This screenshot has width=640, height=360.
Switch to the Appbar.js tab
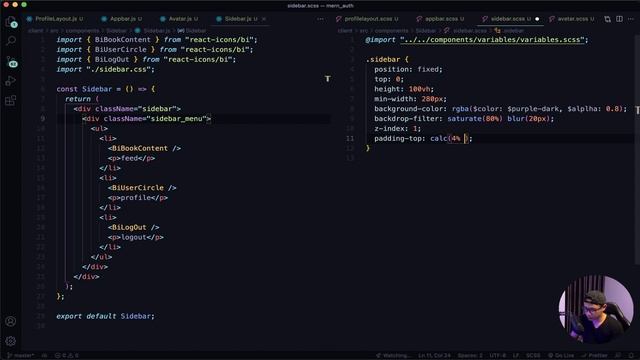[122, 19]
